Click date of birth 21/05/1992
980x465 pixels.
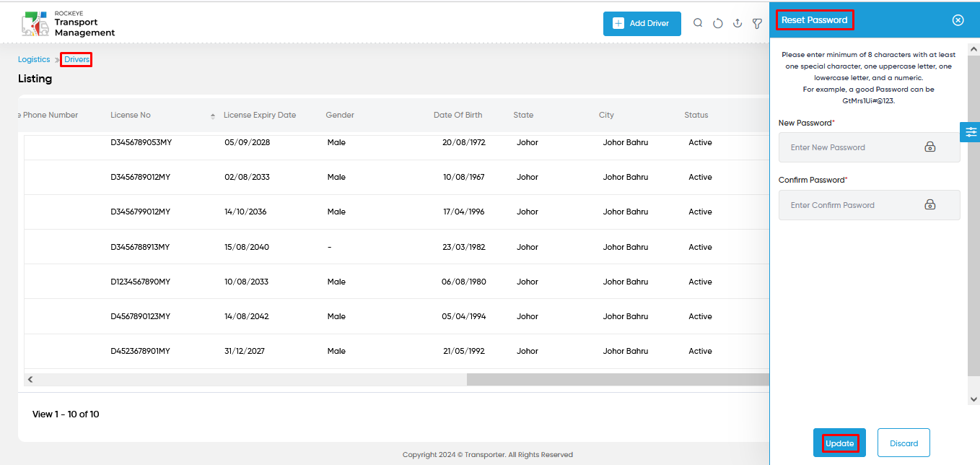(x=463, y=352)
